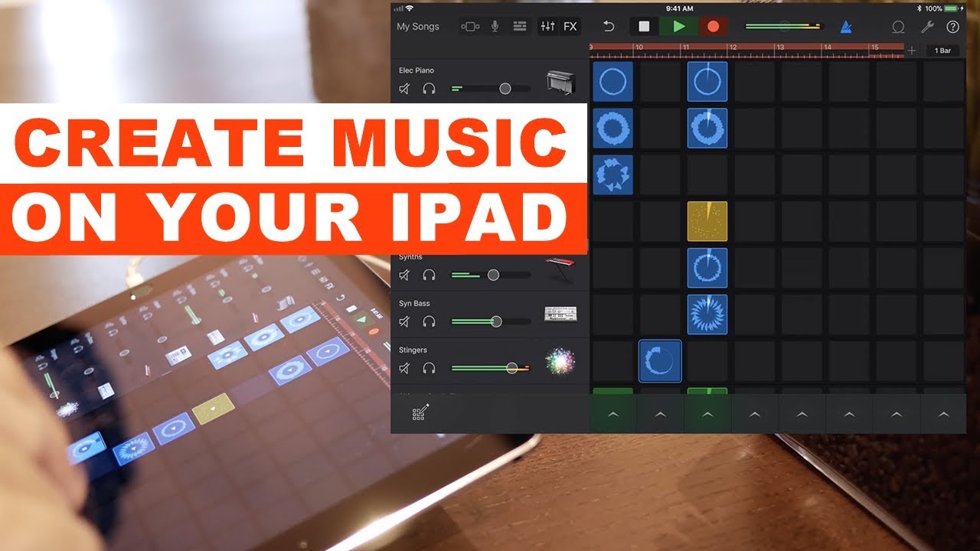Click bar 10 on the ruler
Image resolution: width=980 pixels, height=551 pixels.
[639, 47]
